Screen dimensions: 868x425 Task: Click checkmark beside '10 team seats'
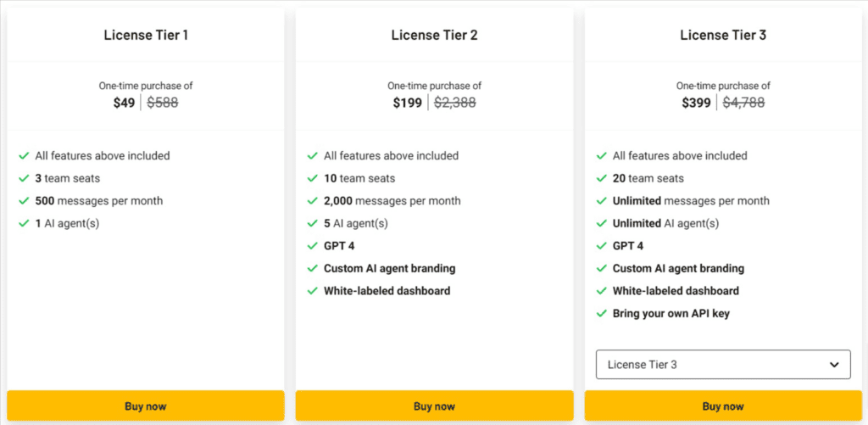(x=313, y=179)
